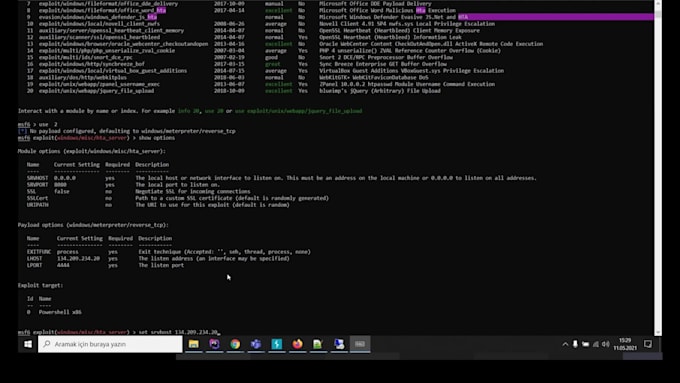The height and width of the screenshot is (383, 680).
Task: Click the microphone icon in system tray
Action: [575, 344]
